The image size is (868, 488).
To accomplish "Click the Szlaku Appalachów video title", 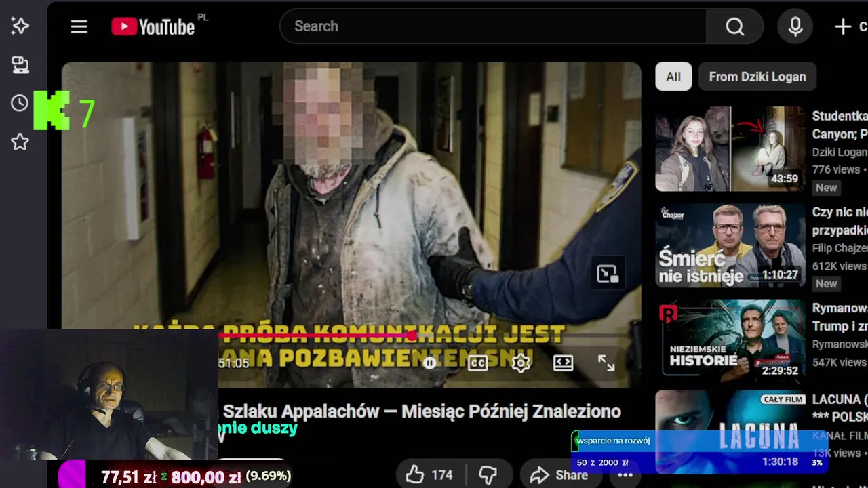I will click(422, 411).
